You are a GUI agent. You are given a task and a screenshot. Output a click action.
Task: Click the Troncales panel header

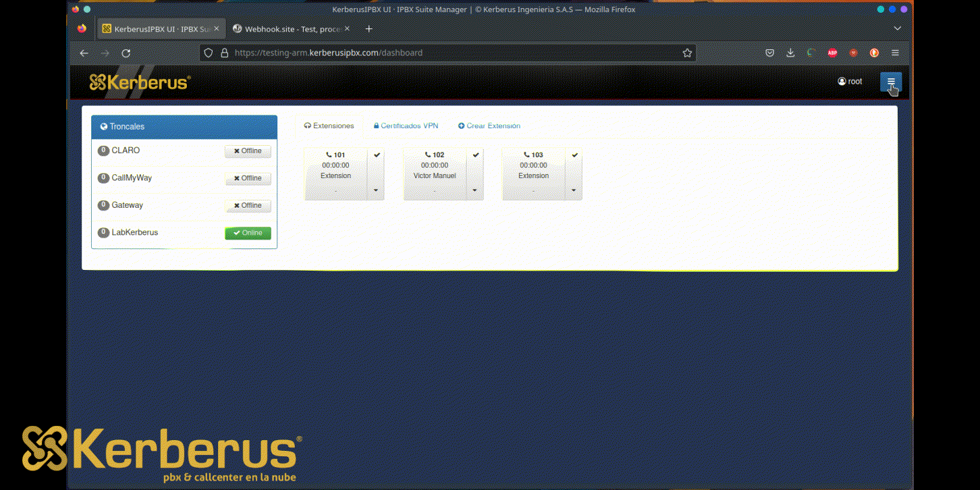pos(184,127)
